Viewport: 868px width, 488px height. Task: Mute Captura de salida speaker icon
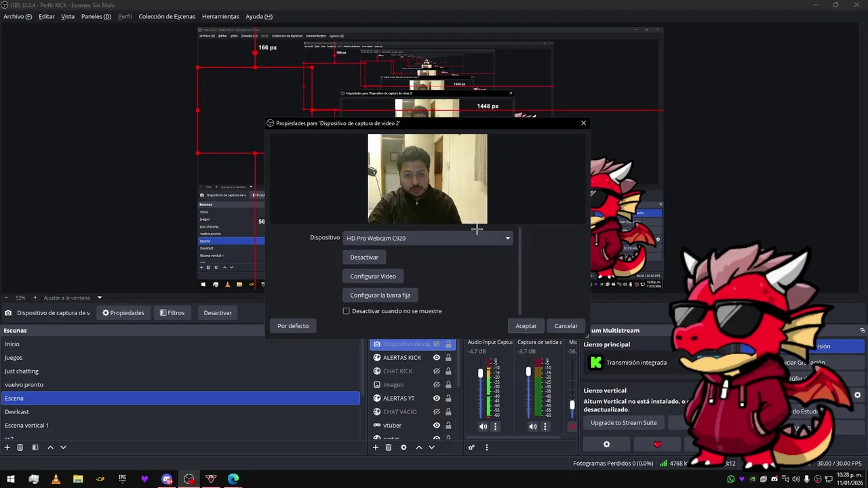pyautogui.click(x=533, y=426)
